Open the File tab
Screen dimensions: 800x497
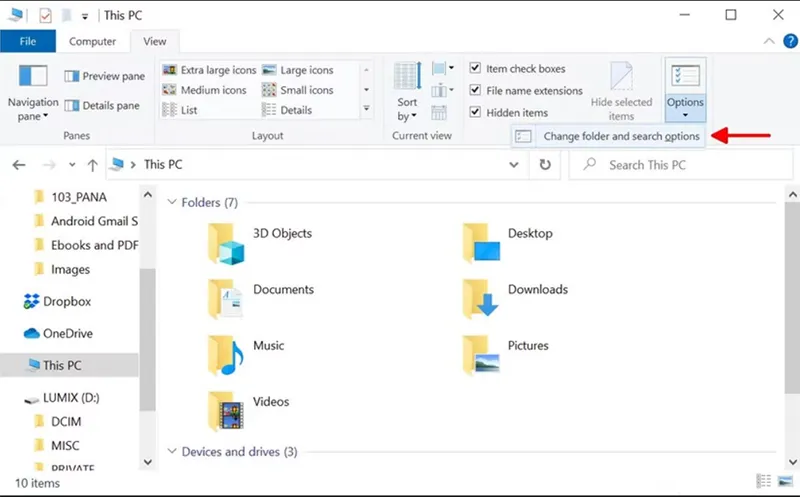tap(28, 41)
